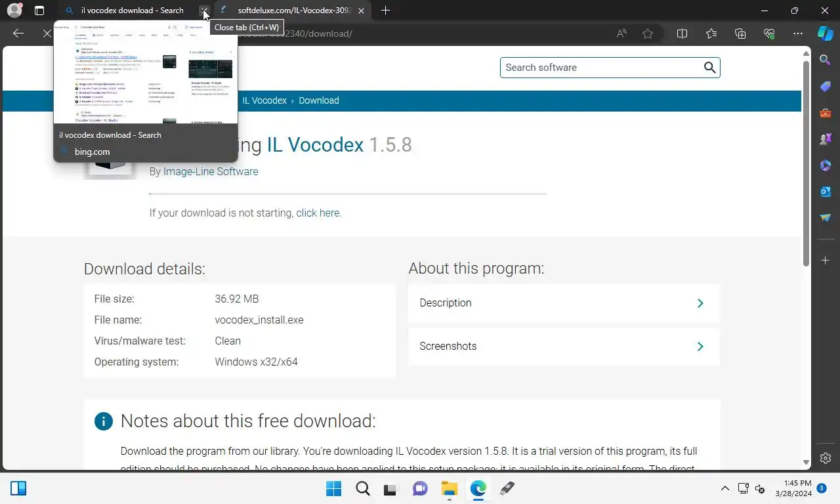This screenshot has height=504, width=840.
Task: Add this page to favorites star
Action: point(648,33)
